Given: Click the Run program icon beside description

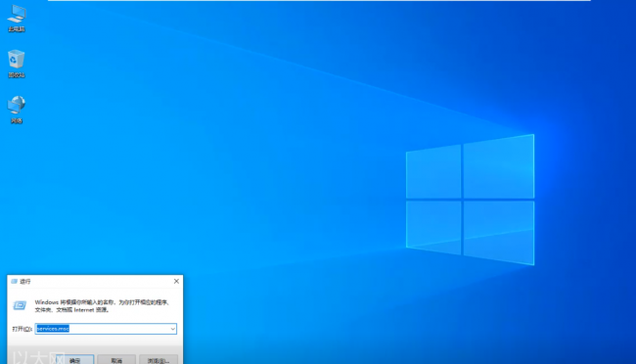Looking at the screenshot, I should (20, 305).
